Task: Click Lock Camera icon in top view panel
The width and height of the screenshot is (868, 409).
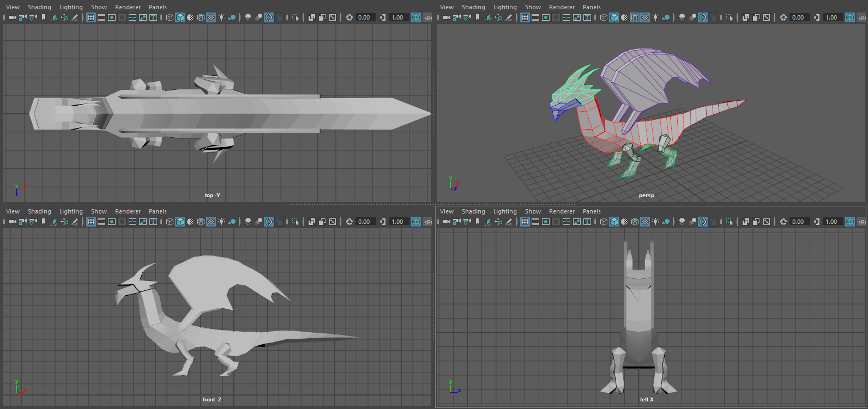Action: [x=23, y=17]
